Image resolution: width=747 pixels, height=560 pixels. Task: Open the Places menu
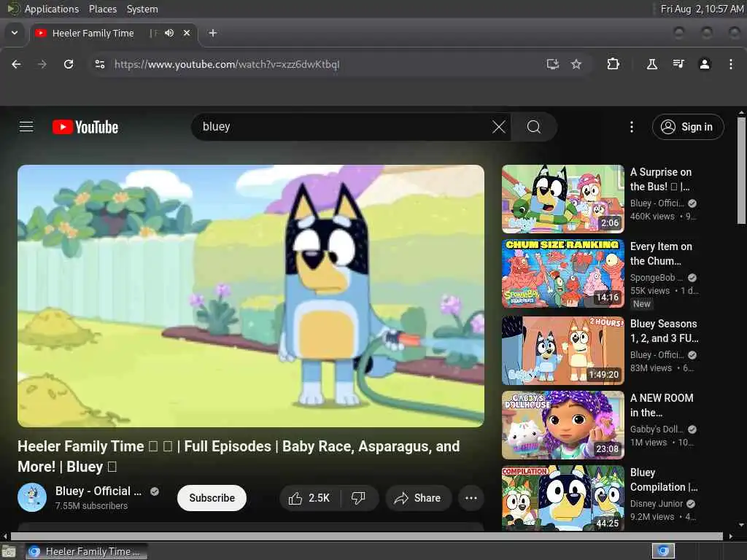click(x=103, y=9)
